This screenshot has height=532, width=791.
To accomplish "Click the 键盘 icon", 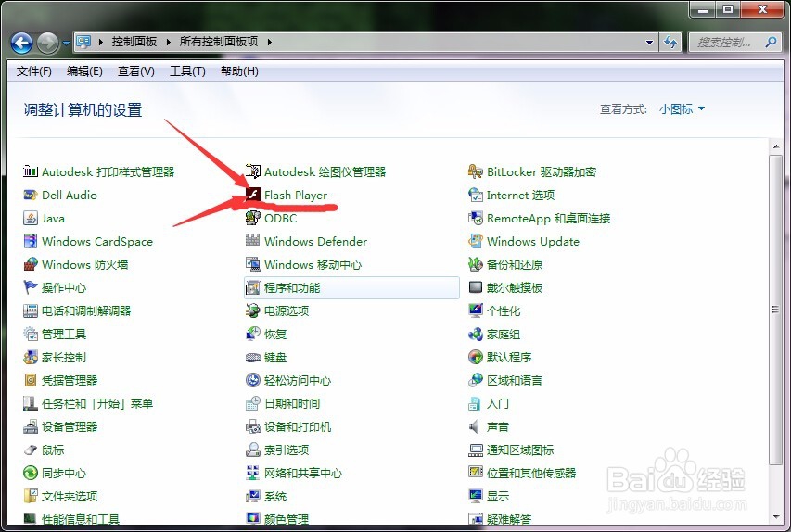I will click(x=253, y=357).
